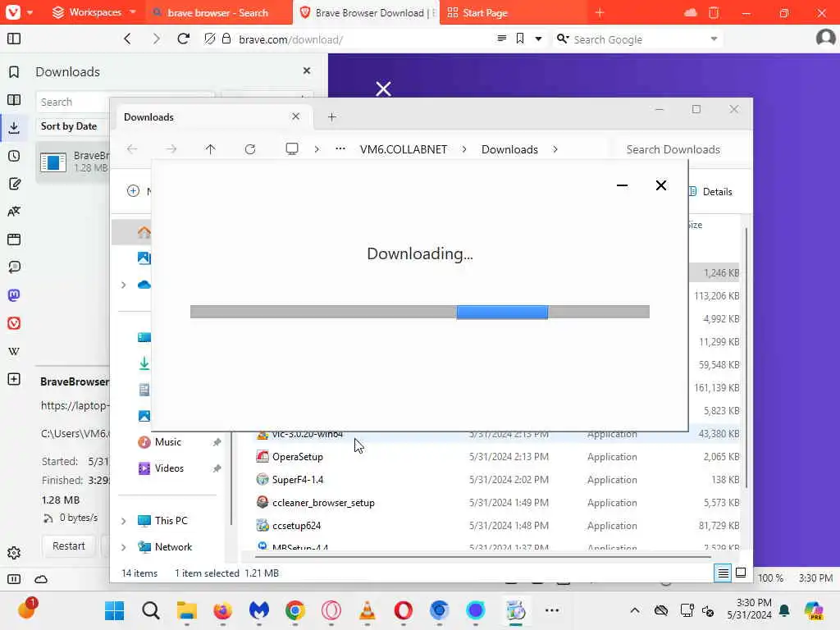Expand the Network tree node
The width and height of the screenshot is (840, 630).
point(124,547)
